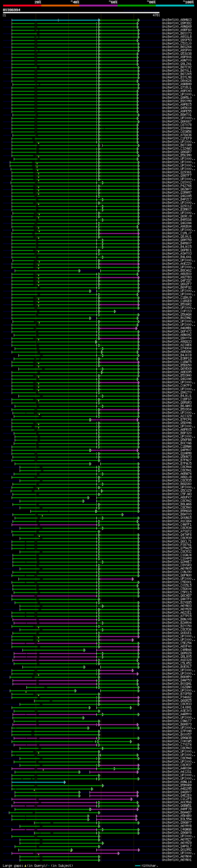
Task: Click hit name UniRef100_A4RMY0
Action: [177, 714]
